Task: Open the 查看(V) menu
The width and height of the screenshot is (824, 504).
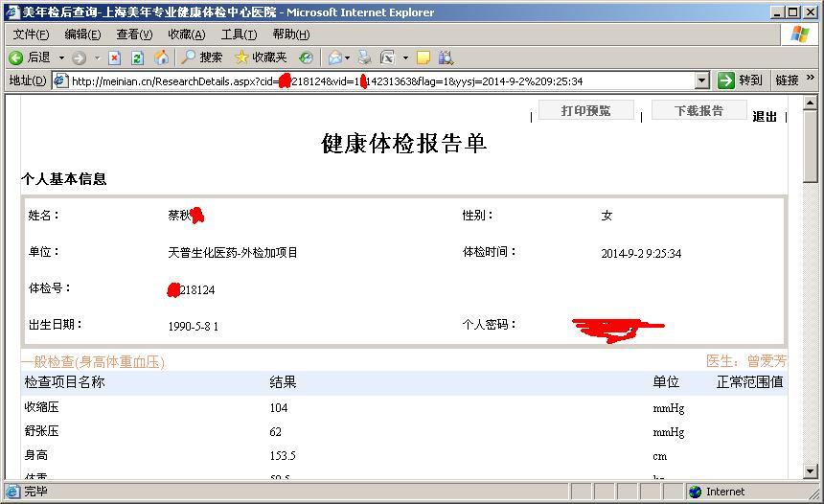Action: pos(134,34)
